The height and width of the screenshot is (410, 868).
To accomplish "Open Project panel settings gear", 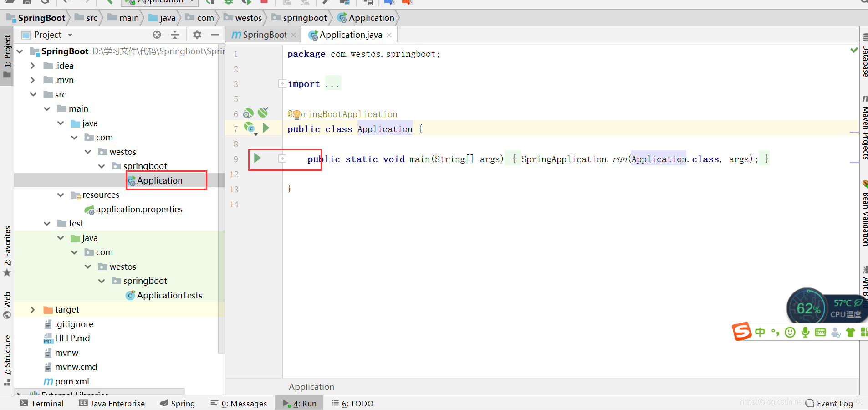I will pos(197,35).
